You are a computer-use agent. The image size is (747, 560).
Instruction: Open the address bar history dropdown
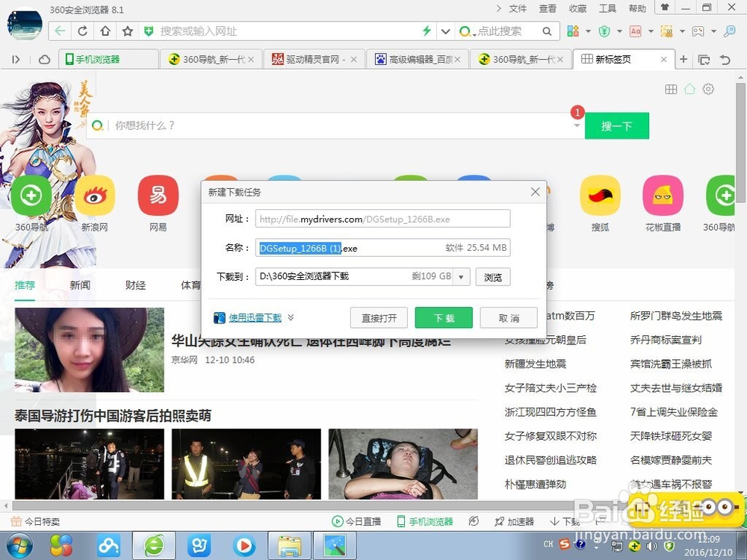click(444, 31)
